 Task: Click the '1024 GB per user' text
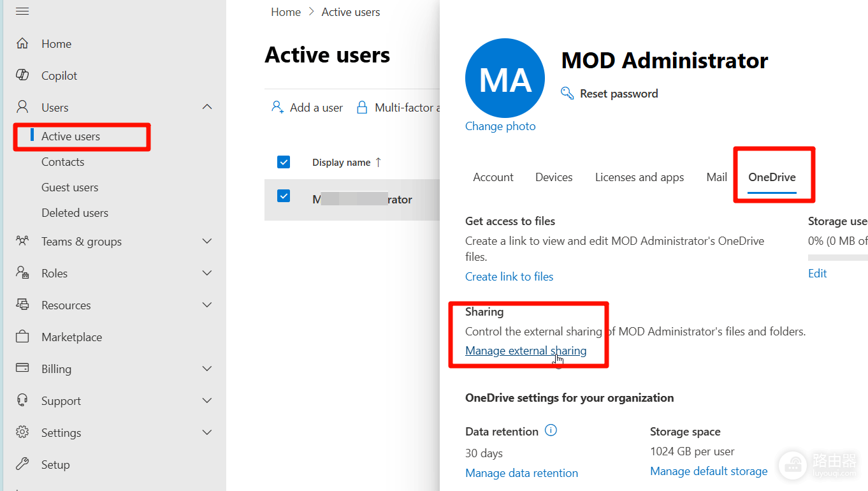(x=692, y=451)
